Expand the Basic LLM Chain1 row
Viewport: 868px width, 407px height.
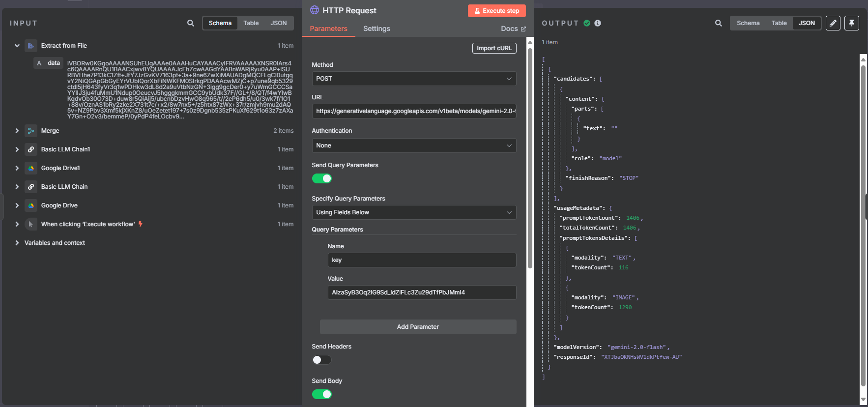pos(17,149)
